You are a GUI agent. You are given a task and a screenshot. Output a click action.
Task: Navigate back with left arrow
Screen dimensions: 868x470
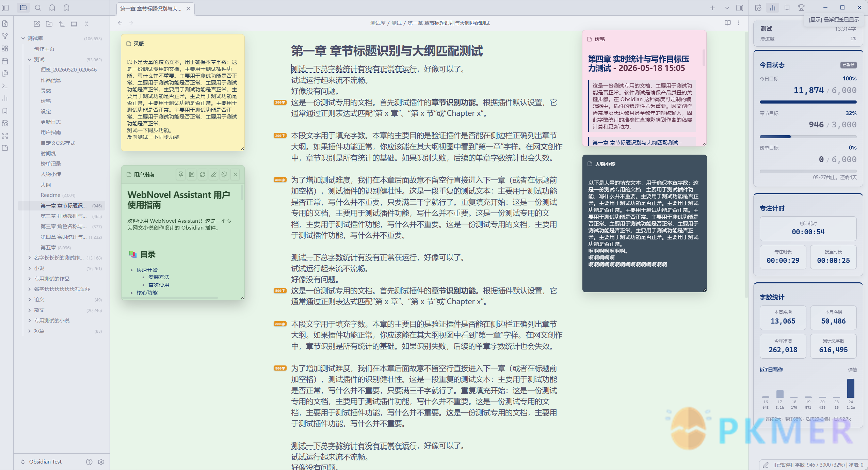(120, 23)
